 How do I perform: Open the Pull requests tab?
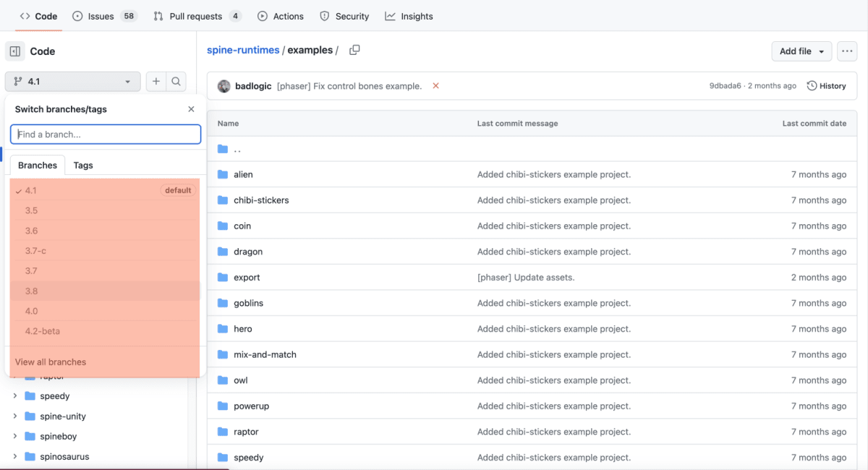[197, 16]
